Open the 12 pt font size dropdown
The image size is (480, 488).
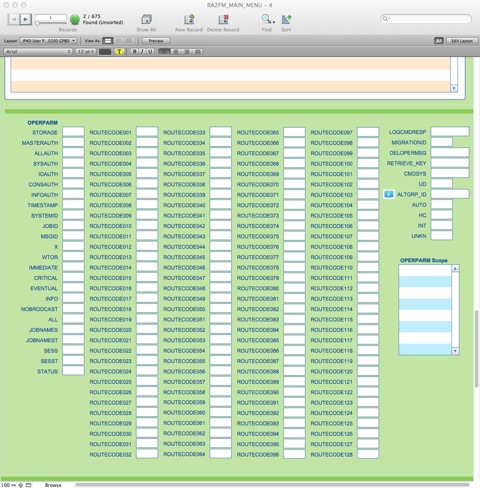tap(86, 51)
